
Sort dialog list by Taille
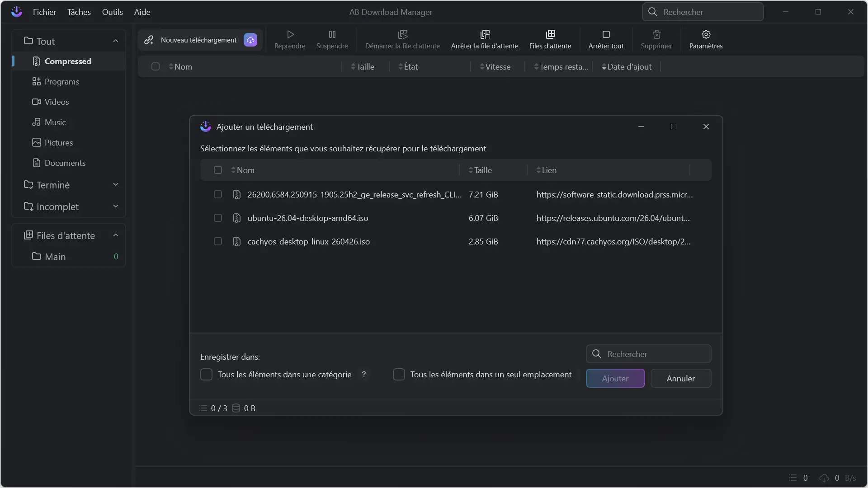pos(480,170)
